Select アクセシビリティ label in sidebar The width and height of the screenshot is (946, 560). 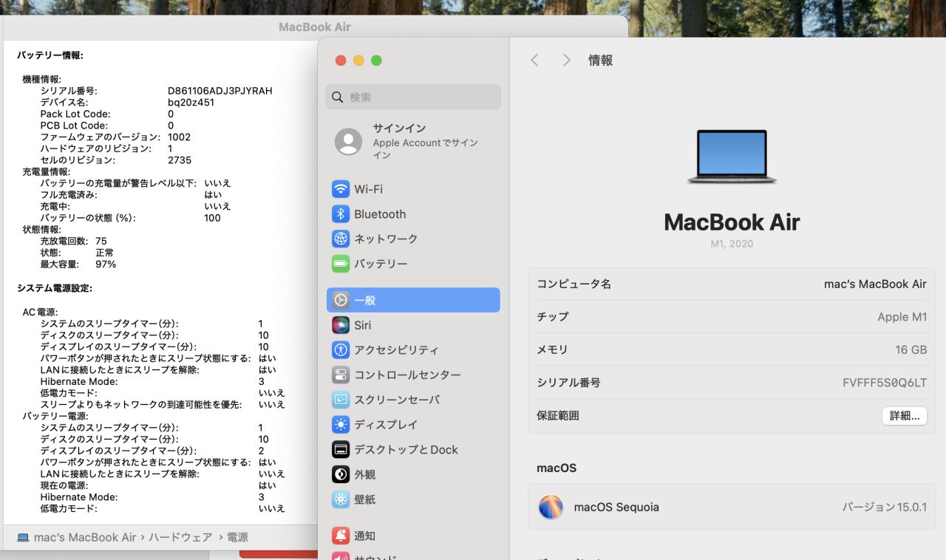[x=396, y=350]
